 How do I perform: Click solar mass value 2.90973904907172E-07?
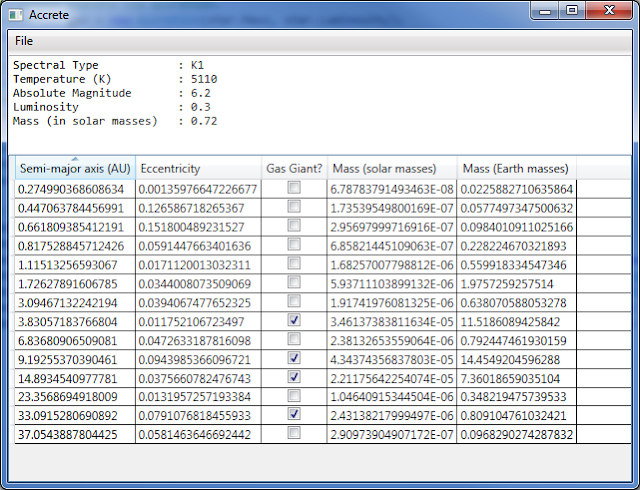pyautogui.click(x=392, y=434)
